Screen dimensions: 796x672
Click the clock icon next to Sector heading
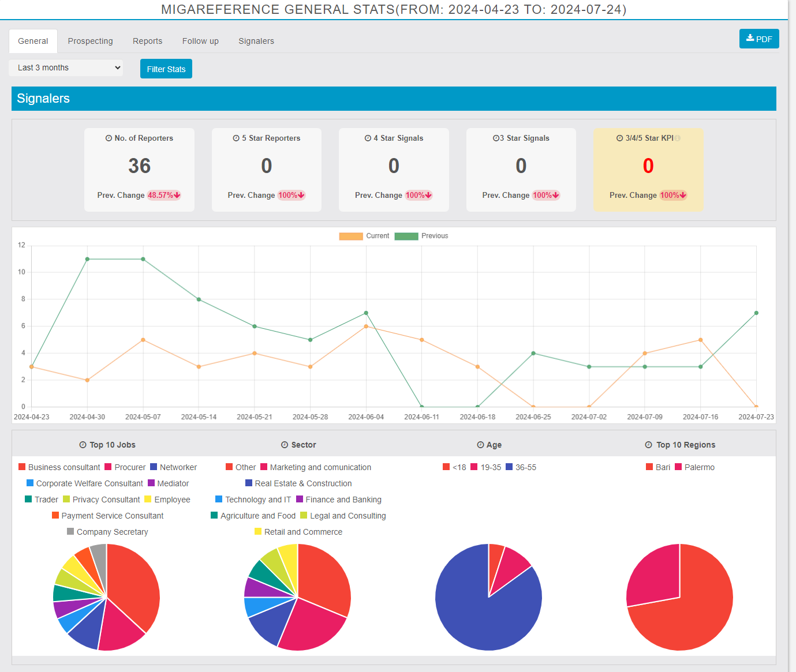point(285,445)
